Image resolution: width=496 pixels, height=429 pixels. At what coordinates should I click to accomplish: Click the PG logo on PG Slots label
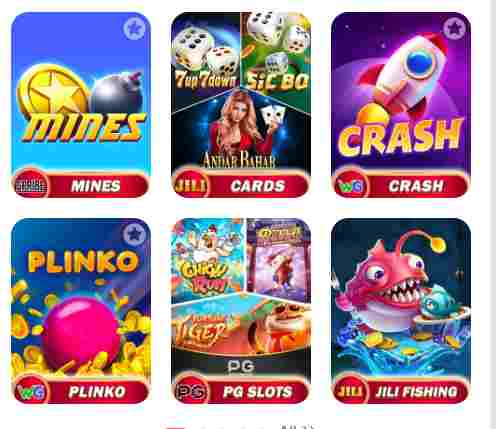tap(191, 391)
